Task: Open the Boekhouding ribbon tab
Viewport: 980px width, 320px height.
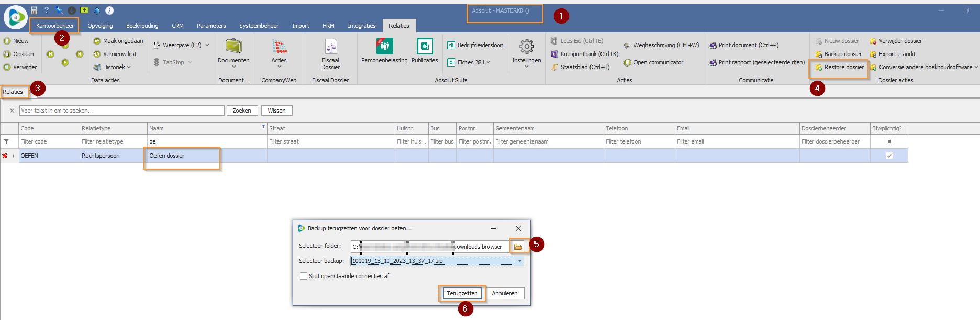Action: coord(142,26)
